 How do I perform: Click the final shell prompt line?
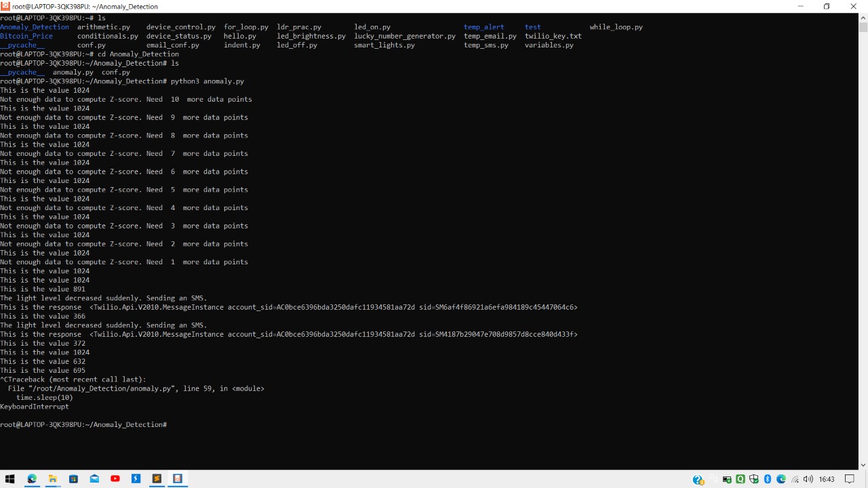[x=83, y=425]
